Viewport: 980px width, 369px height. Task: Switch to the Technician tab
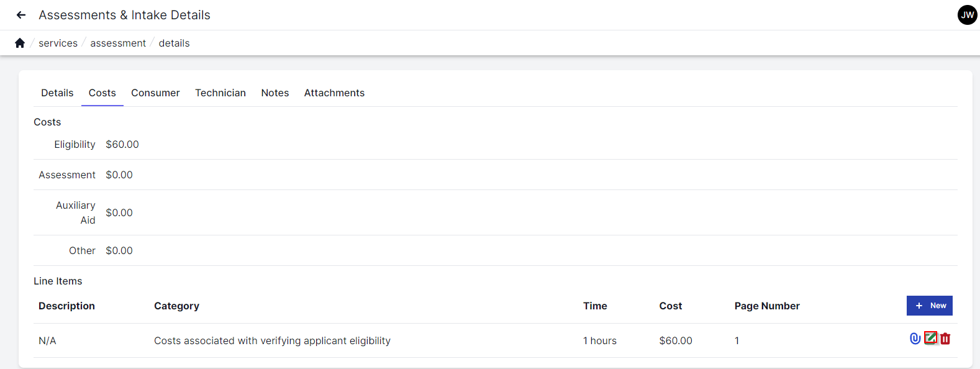[220, 93]
